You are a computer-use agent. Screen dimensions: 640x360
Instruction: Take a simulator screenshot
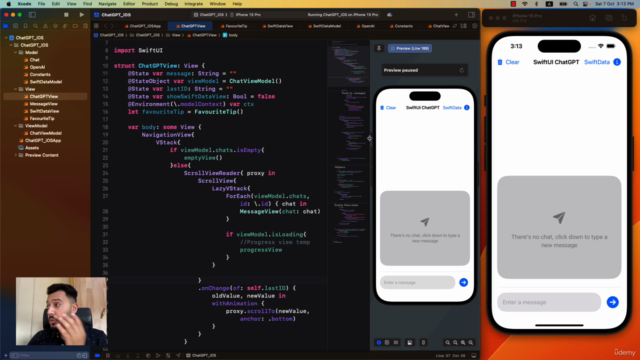coord(609,18)
